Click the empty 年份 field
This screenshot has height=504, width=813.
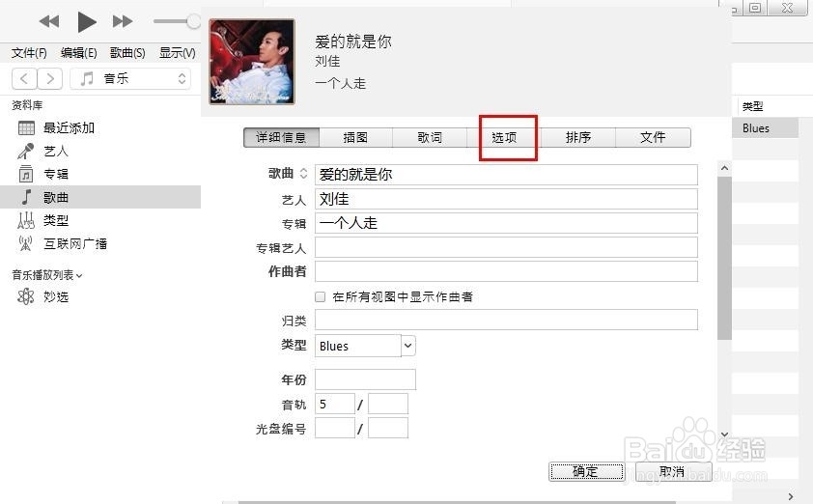[x=365, y=379]
